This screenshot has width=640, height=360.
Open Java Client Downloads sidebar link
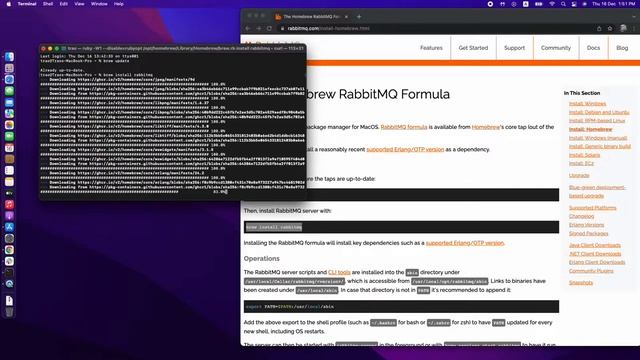tap(595, 245)
